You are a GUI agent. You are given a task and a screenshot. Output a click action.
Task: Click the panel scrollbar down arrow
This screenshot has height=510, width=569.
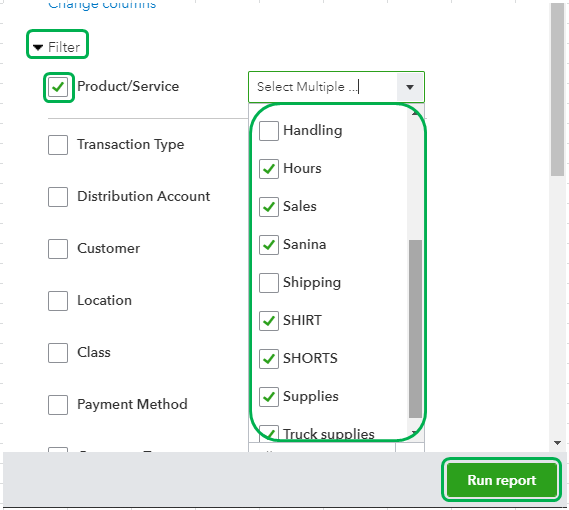click(557, 442)
